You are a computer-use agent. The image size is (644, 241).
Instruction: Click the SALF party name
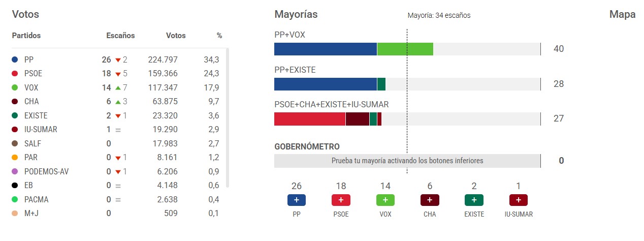coord(34,144)
